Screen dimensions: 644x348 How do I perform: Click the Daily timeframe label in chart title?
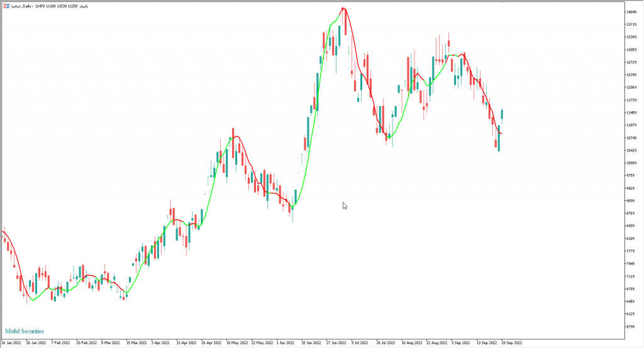[x=28, y=6]
